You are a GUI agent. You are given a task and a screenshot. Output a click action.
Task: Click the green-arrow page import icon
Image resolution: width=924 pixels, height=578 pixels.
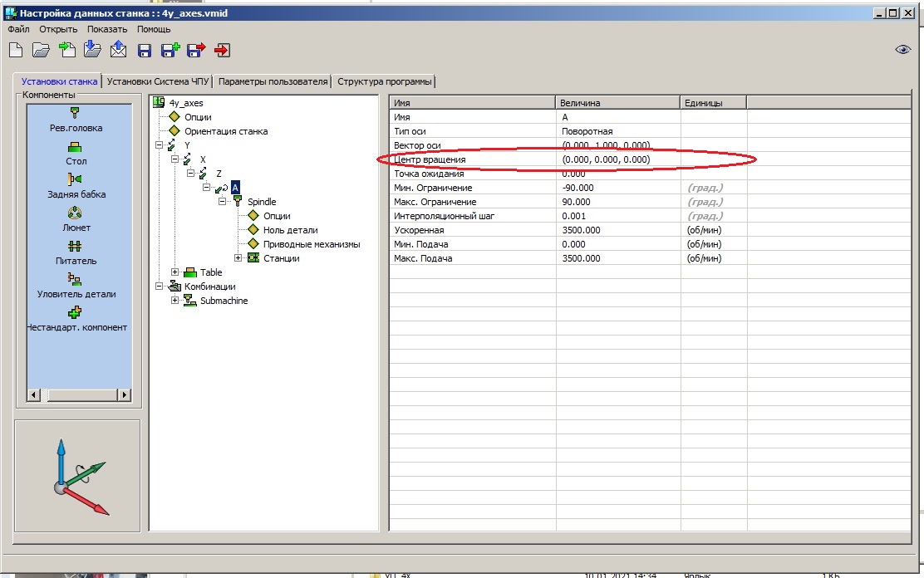pos(67,50)
